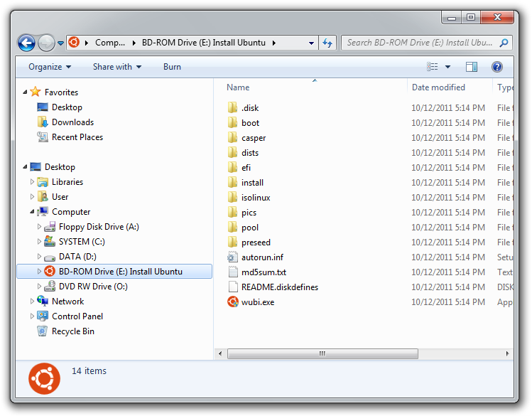Screen dimensions: 532x416
Task: Open Recent Places
Action: (70, 137)
